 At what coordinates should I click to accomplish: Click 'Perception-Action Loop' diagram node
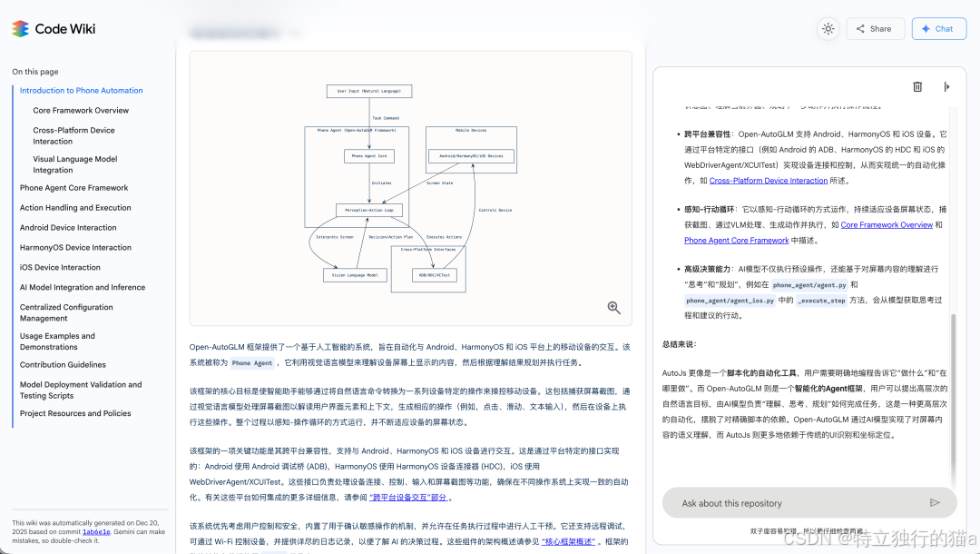pos(369,210)
